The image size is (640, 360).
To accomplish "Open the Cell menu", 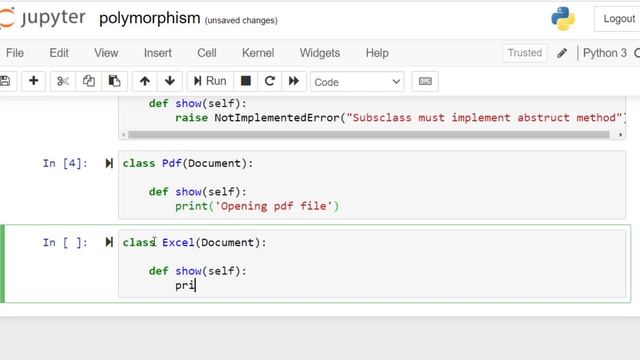I will 207,53.
